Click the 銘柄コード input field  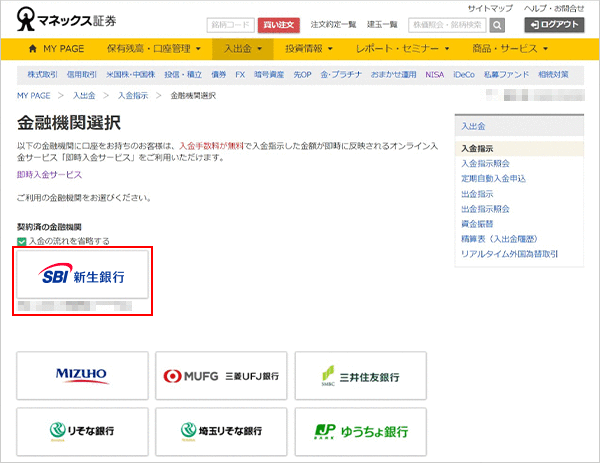pos(230,25)
